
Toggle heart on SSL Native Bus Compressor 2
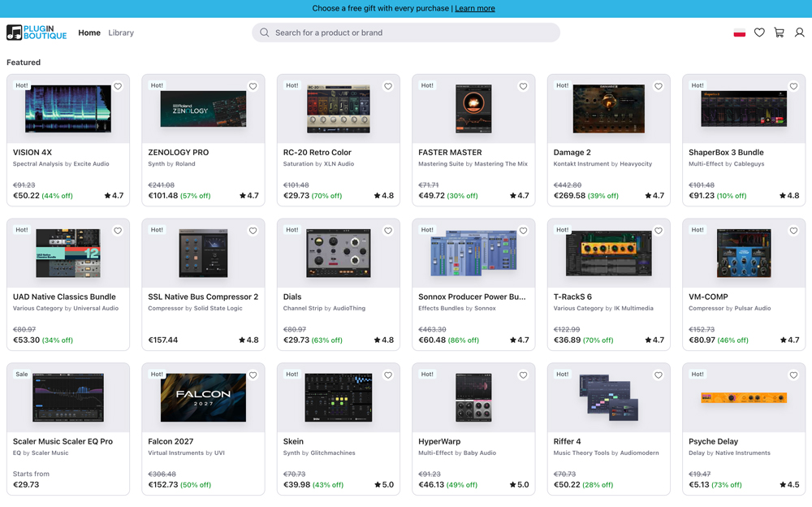(253, 231)
